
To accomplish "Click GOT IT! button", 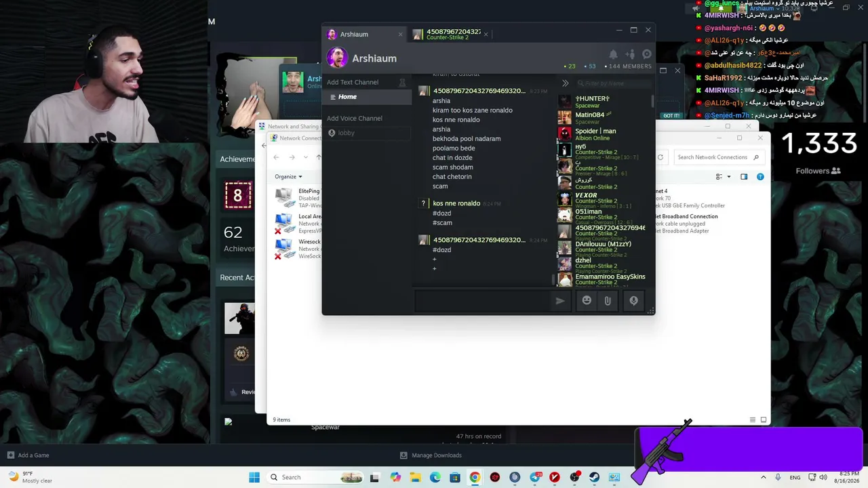I will [x=671, y=116].
